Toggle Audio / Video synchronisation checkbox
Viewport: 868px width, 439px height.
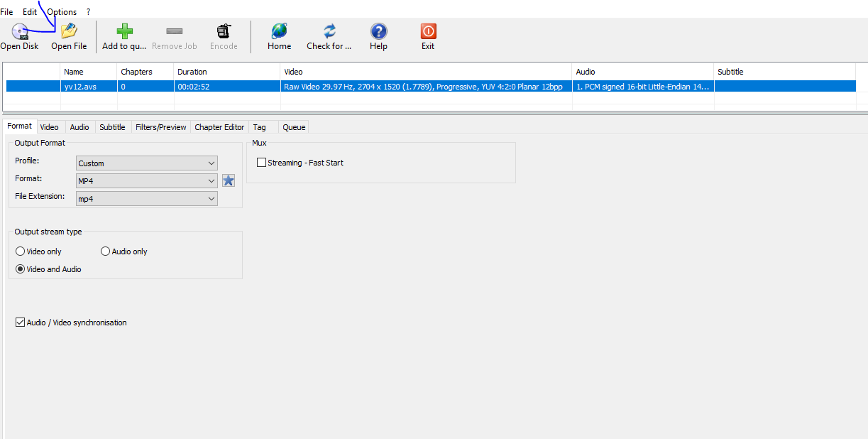point(20,323)
